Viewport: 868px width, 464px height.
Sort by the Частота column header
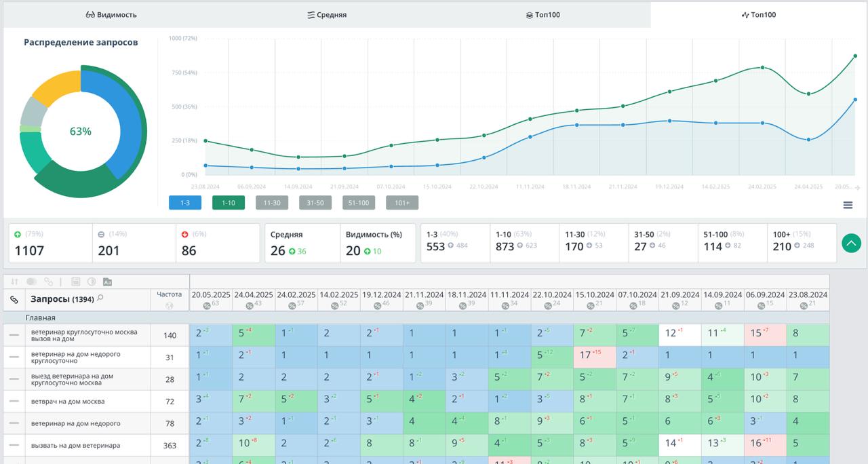pyautogui.click(x=170, y=294)
